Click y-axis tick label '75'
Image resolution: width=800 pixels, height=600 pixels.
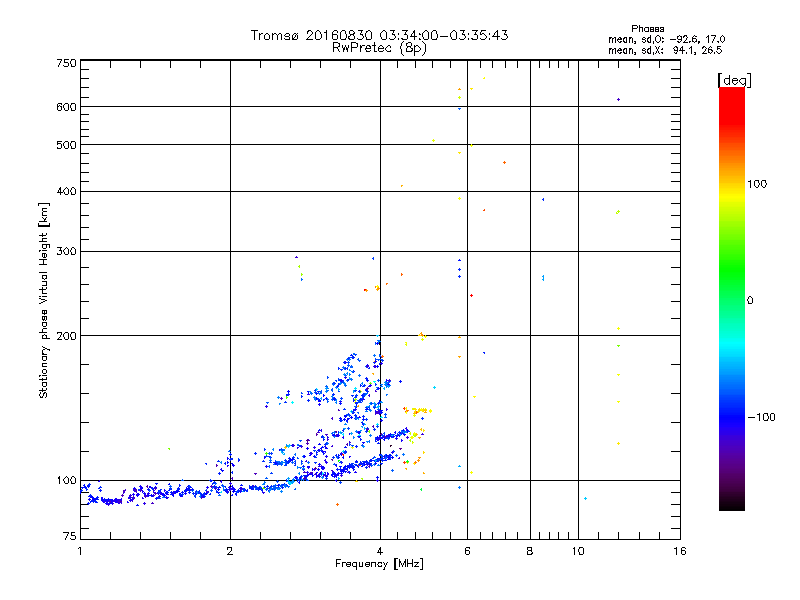[x=70, y=536]
